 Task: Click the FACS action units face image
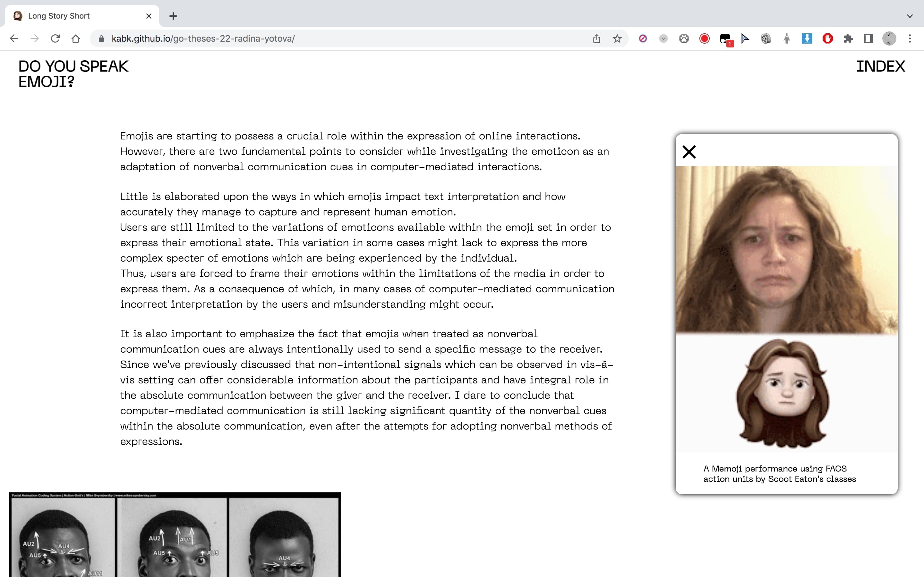(175, 534)
